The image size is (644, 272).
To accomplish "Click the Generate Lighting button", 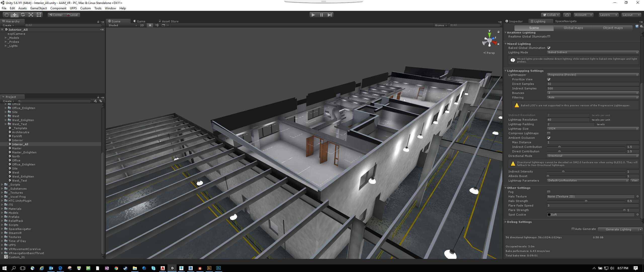I will pyautogui.click(x=618, y=229).
